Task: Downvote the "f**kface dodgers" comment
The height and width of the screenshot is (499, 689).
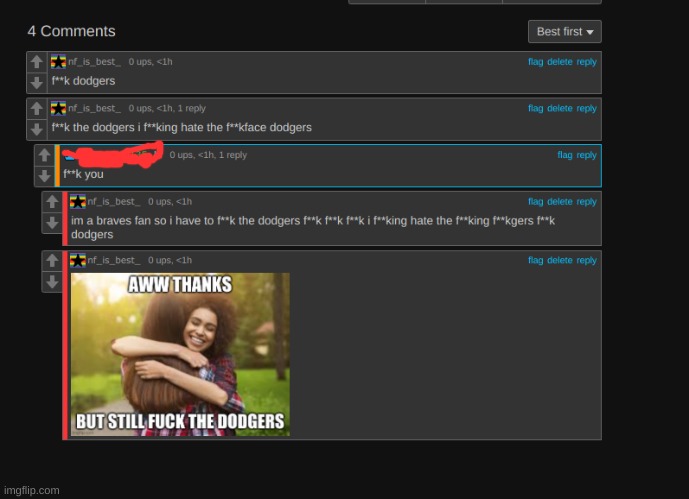Action: click(37, 129)
